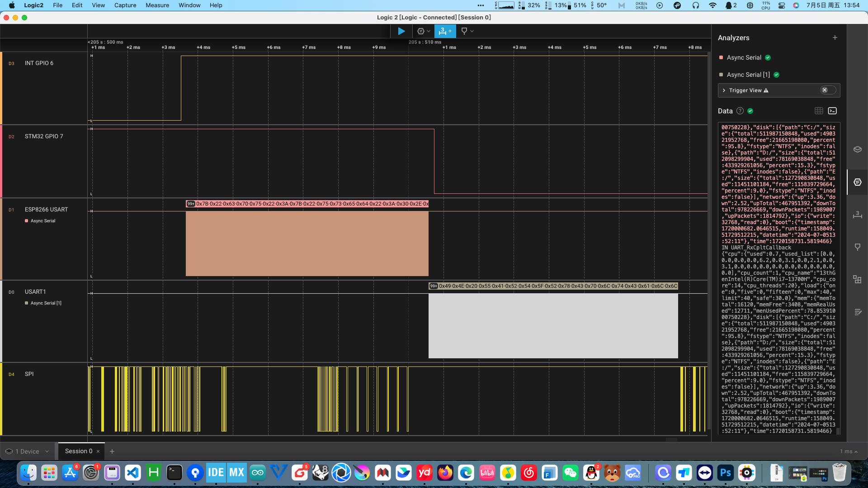This screenshot has height=488, width=868.
Task: Click the pink Async Serial color swatch
Action: point(721,58)
